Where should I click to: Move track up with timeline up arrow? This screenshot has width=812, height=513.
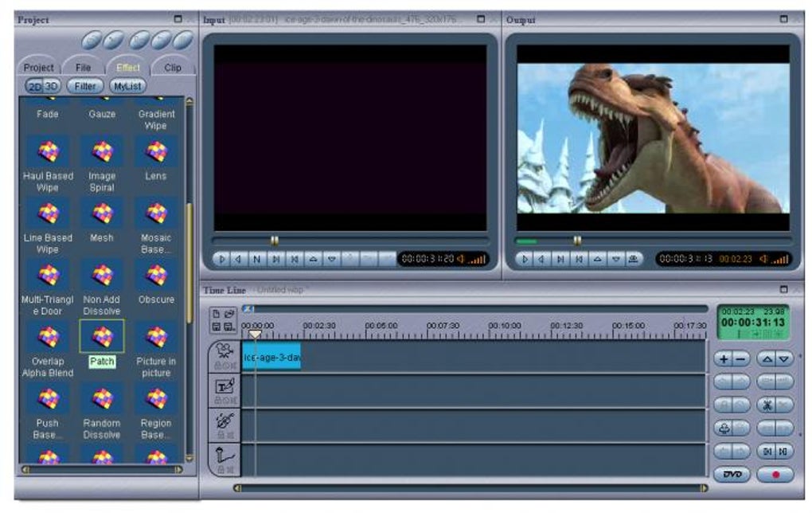(x=767, y=359)
